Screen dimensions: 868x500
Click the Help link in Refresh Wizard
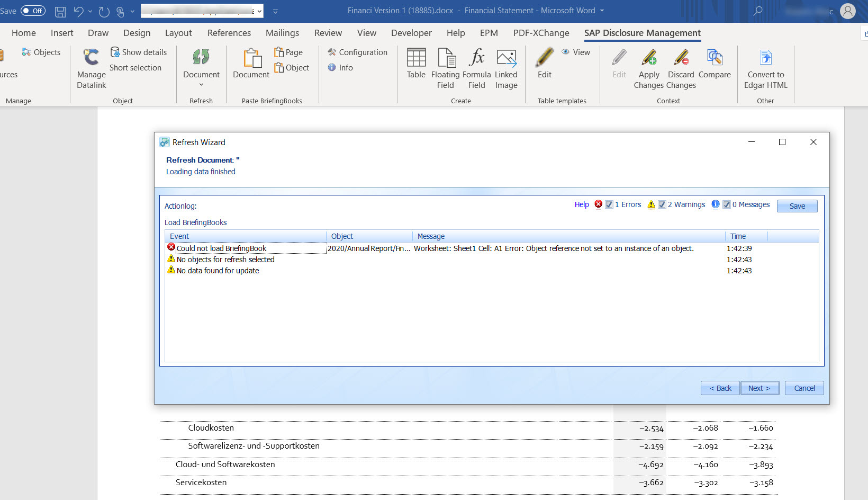point(582,204)
